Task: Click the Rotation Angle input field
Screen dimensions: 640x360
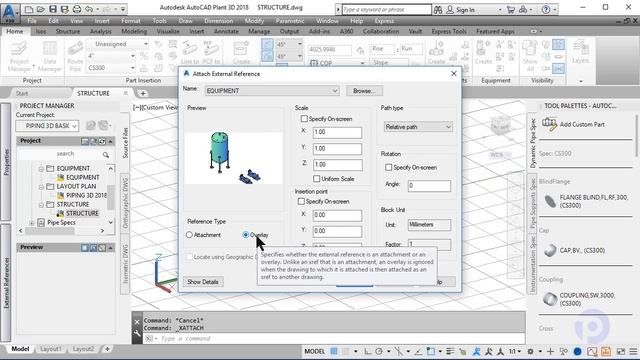Action: point(429,186)
